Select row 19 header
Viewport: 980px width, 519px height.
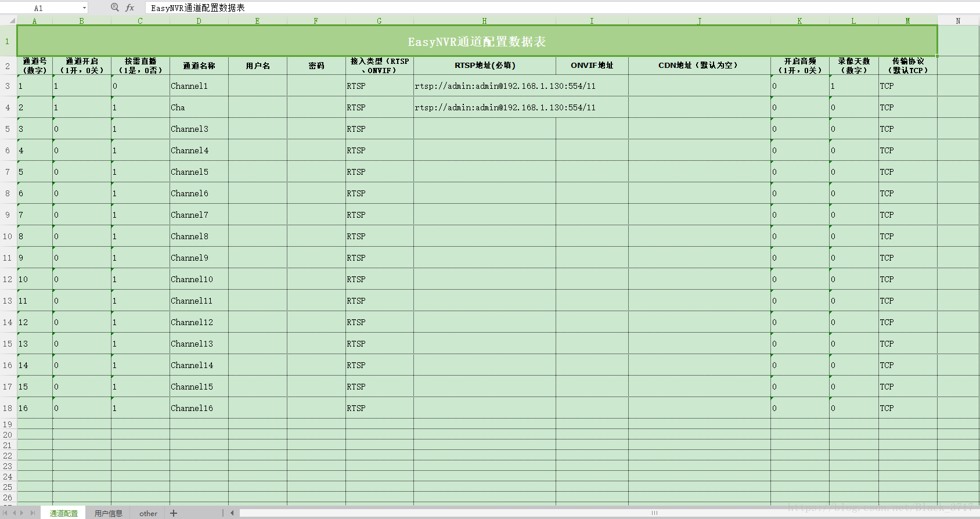(x=8, y=424)
